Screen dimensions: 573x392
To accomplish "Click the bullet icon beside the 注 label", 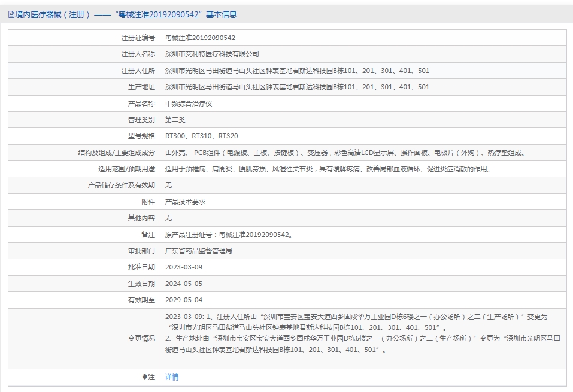I will (x=144, y=377).
